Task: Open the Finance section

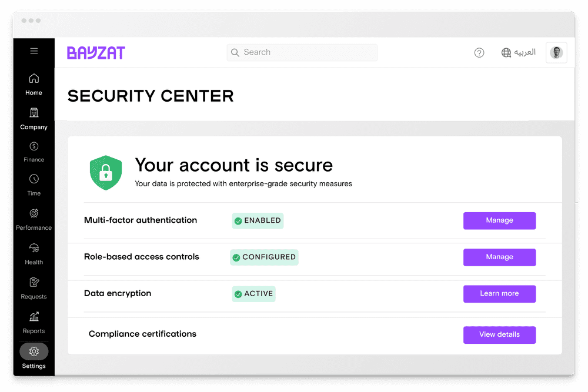Action: pos(34,152)
